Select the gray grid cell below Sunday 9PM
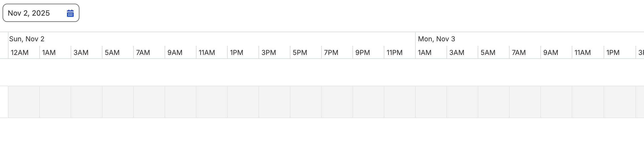 (x=368, y=102)
